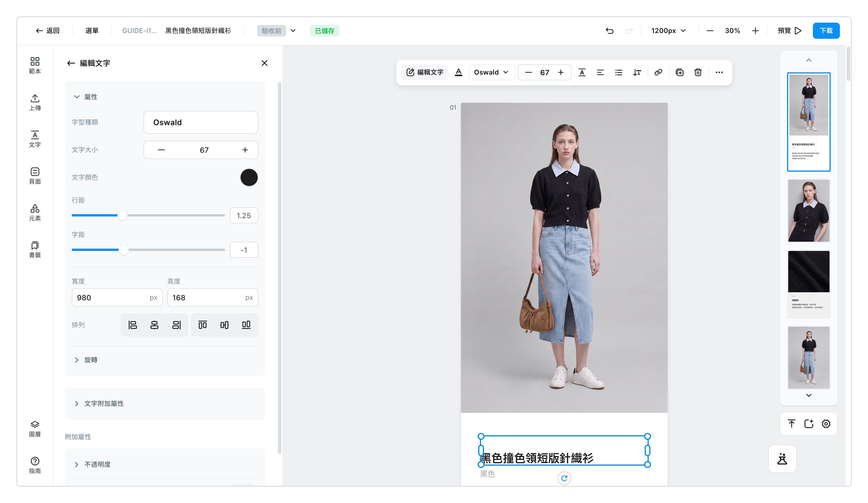Click the 返回 back button
This screenshot has width=868, height=503.
pos(48,31)
